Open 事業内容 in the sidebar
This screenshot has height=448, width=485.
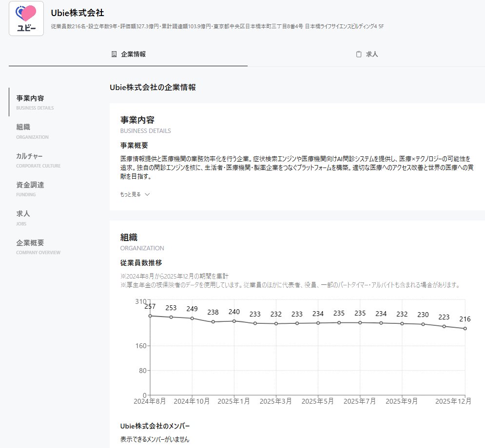pos(35,102)
